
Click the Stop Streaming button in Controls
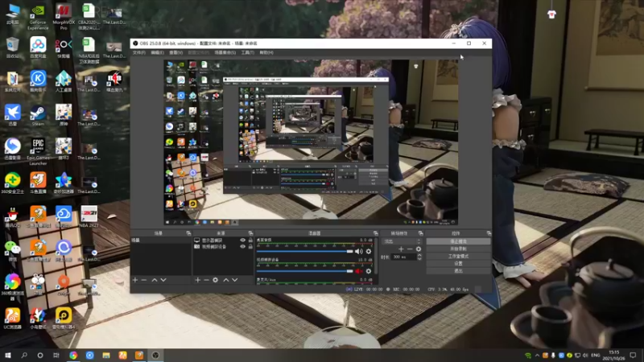(x=458, y=241)
